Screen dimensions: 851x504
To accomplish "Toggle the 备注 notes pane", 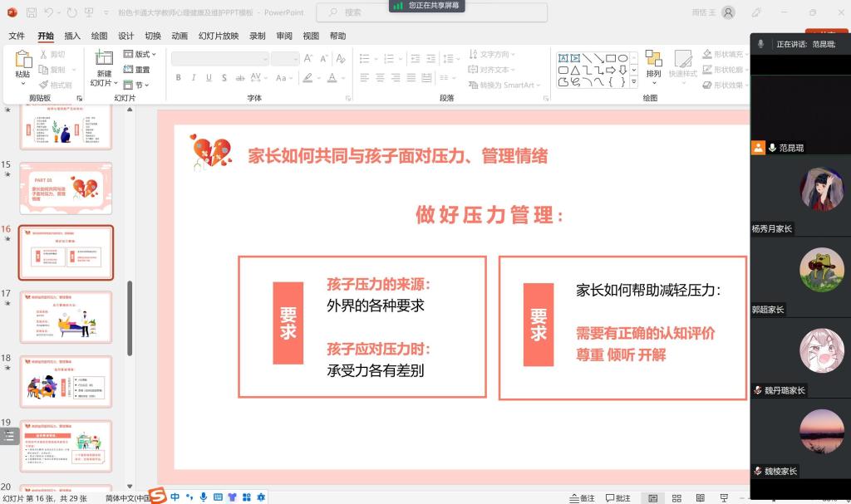I will click(582, 498).
